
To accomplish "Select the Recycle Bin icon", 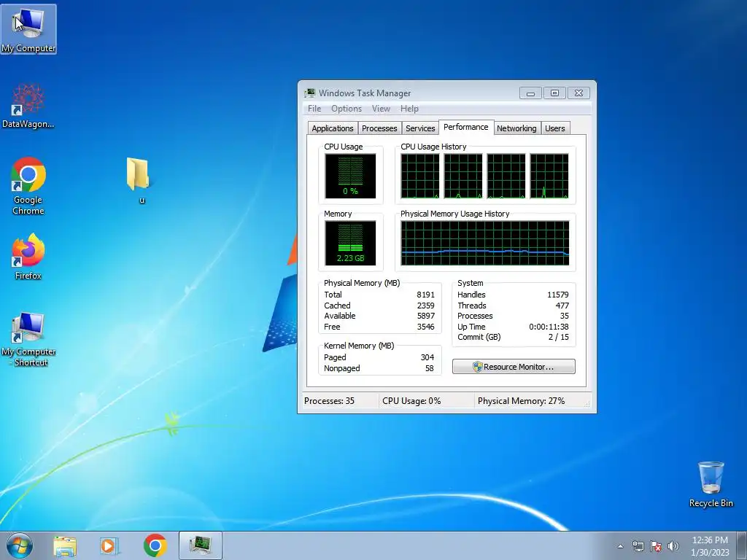I will (711, 484).
